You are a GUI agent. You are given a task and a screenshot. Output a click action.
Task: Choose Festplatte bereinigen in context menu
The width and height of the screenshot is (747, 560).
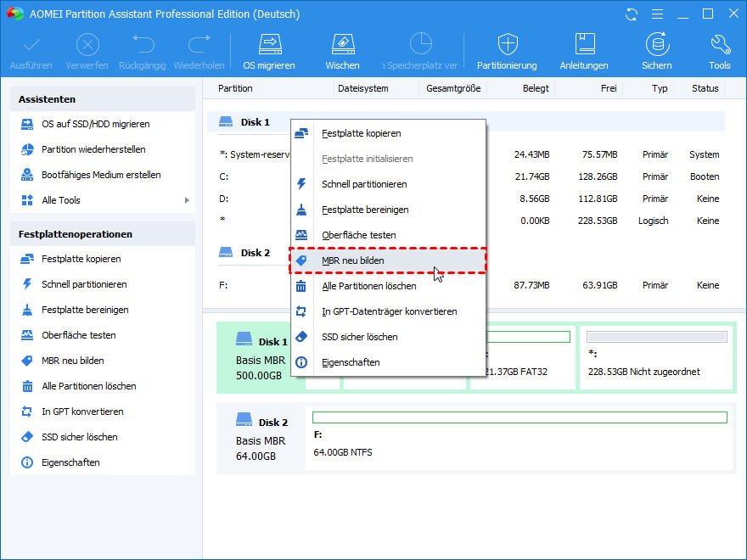[x=388, y=210]
